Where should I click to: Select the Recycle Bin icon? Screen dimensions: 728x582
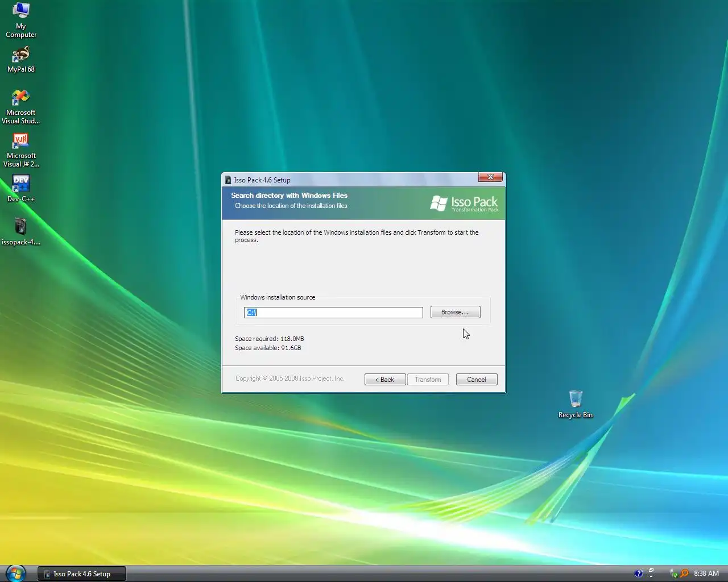click(x=576, y=404)
